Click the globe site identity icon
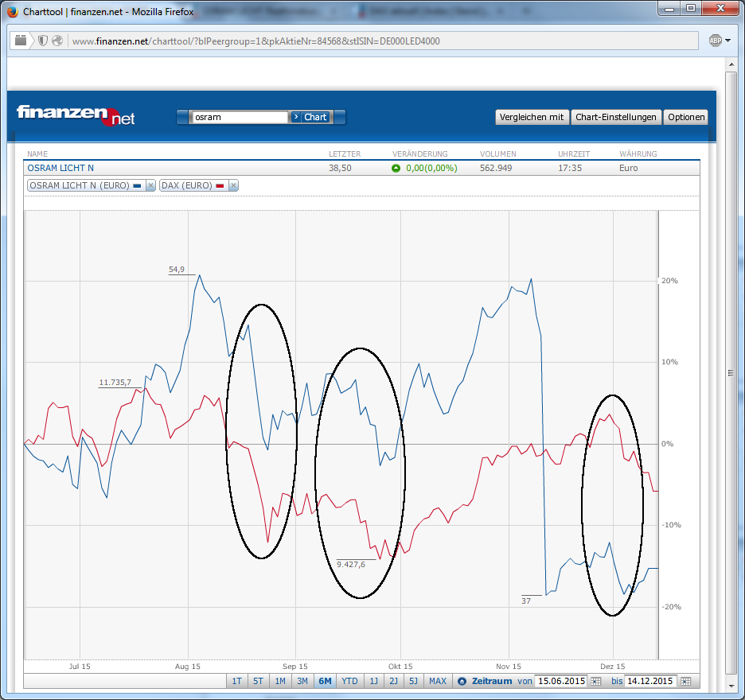Screen dimensions: 745x700 coord(57,41)
